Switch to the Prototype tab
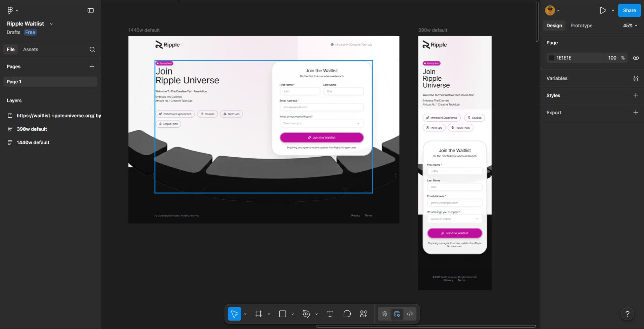Image resolution: width=644 pixels, height=329 pixels. (x=581, y=26)
